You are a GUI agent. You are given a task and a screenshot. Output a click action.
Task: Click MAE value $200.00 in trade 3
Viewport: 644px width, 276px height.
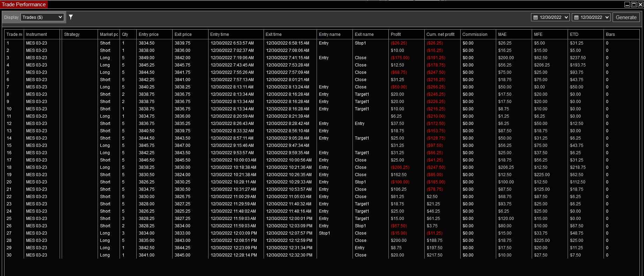click(506, 58)
